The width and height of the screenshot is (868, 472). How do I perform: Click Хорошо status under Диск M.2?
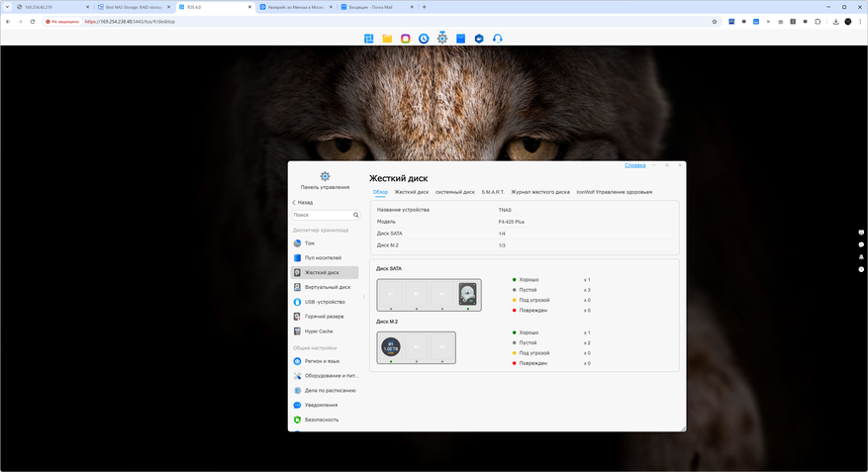pos(529,332)
